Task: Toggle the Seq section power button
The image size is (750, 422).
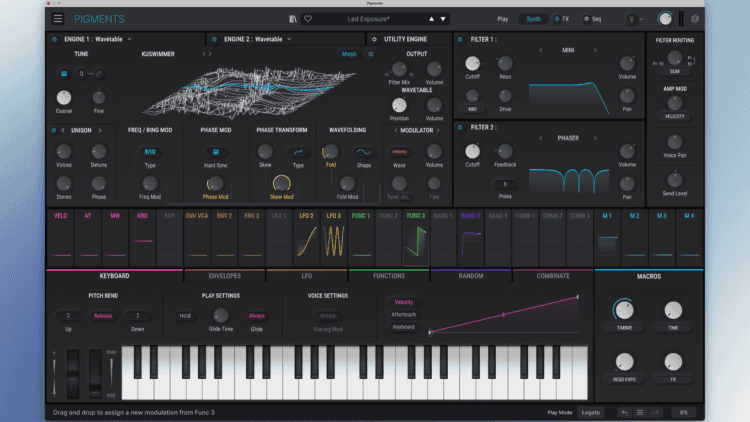Action: [x=586, y=19]
